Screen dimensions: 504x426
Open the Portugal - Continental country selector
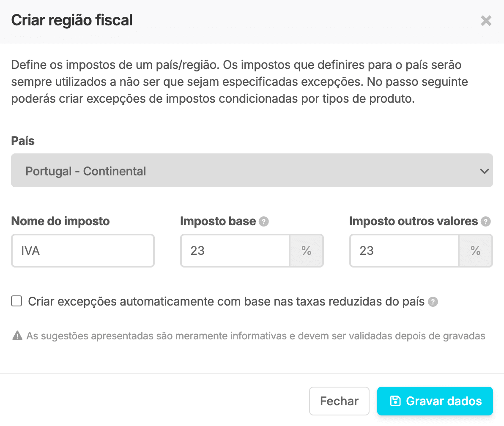[252, 170]
